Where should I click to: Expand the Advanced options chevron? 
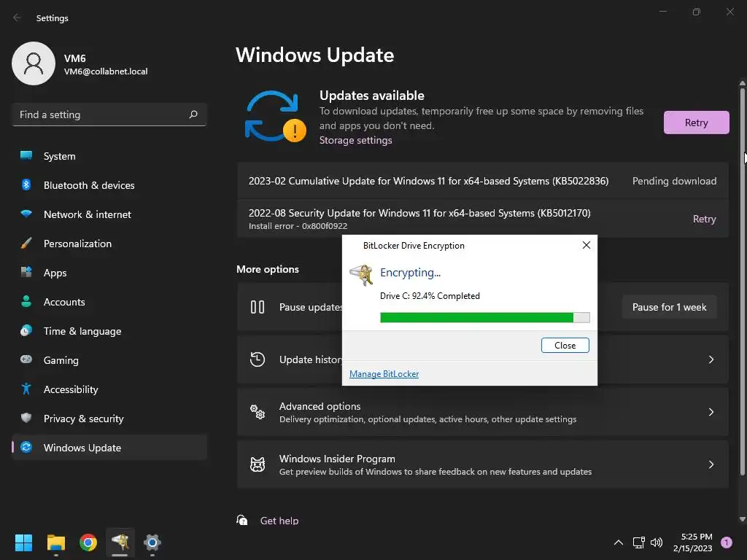tap(711, 412)
